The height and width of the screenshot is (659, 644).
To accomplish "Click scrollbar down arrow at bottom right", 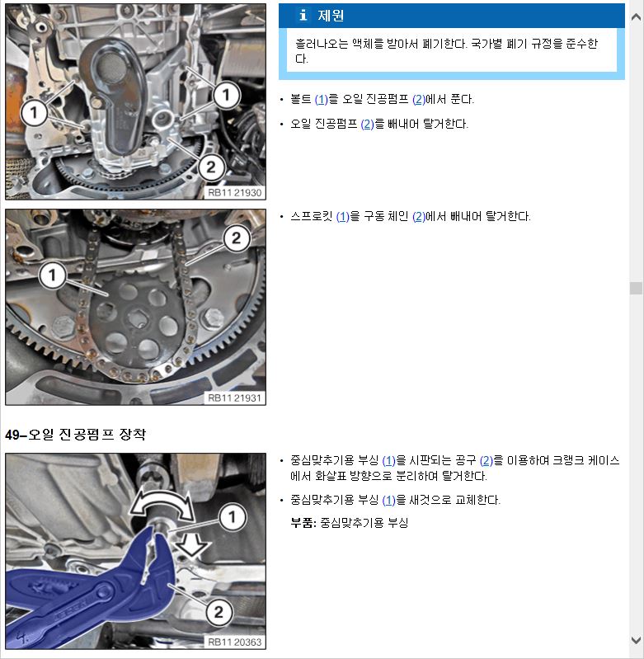I will click(x=637, y=640).
